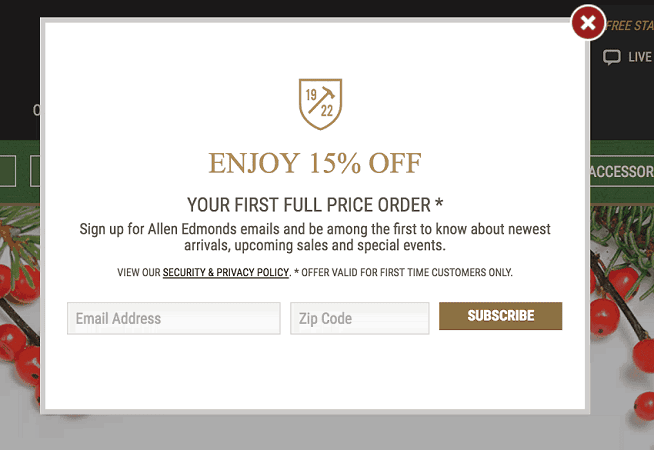Screen dimensions: 654x450
Task: Open the Security & Privacy Policy link
Action: pyautogui.click(x=225, y=272)
